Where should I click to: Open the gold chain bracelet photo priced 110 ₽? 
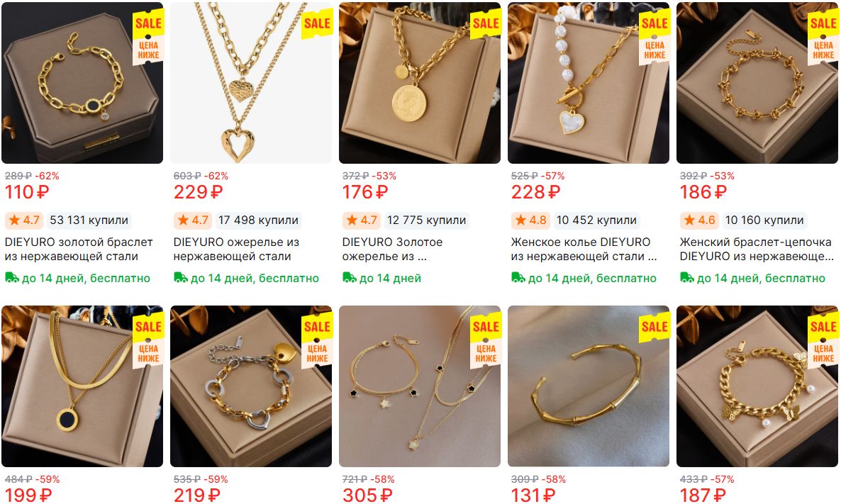[x=82, y=83]
